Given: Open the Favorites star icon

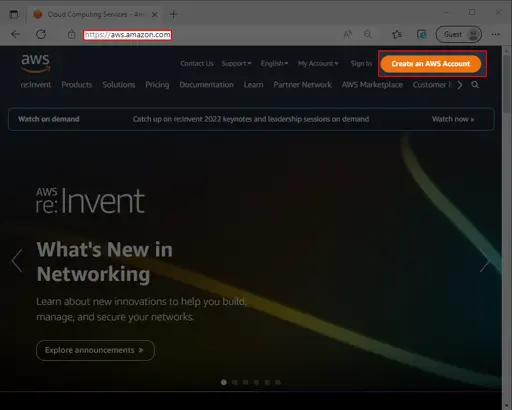Looking at the screenshot, I should point(397,34).
